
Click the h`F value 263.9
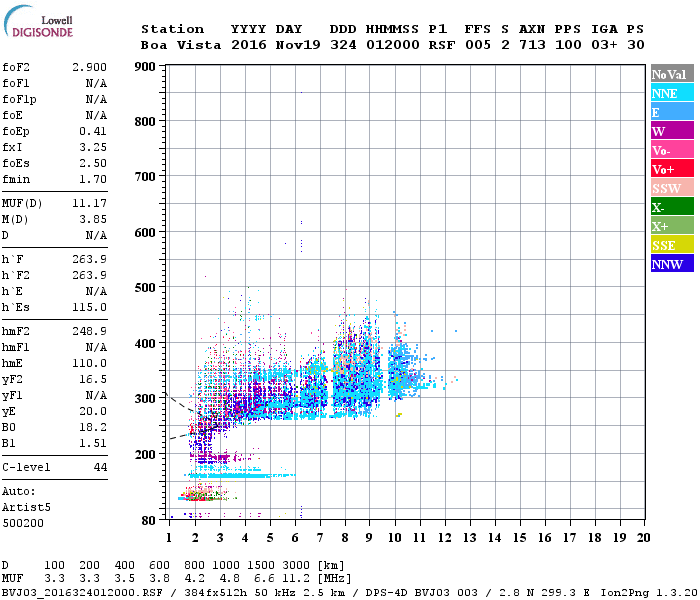tap(90, 259)
